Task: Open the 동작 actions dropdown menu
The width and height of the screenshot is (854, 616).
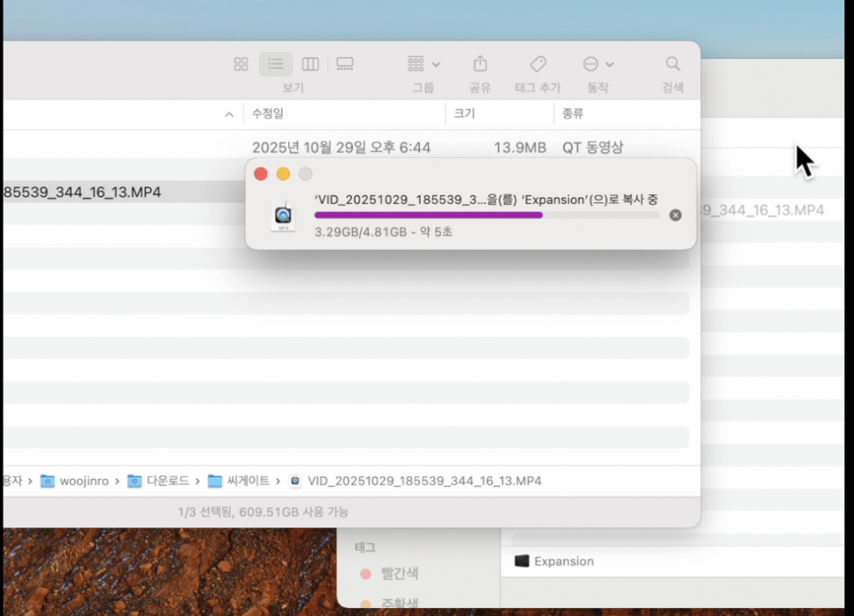Action: (x=598, y=64)
